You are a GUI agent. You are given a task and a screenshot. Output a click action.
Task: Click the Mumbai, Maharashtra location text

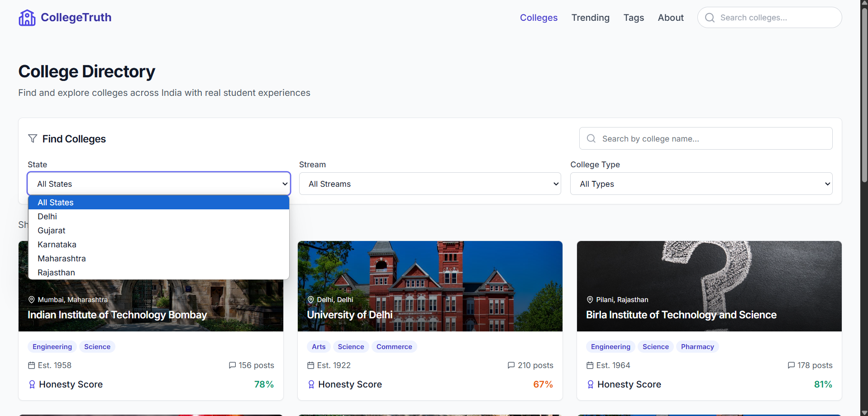[73, 300]
